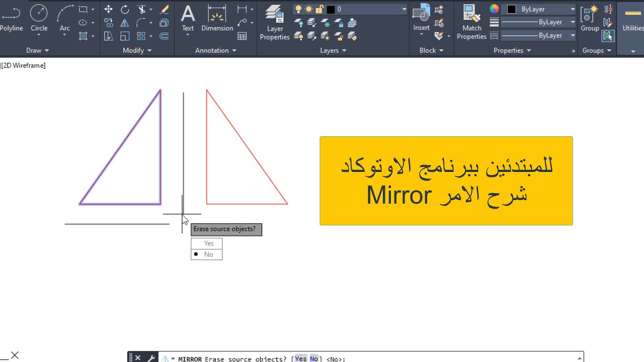Select the No radio option
Viewport: 644px width, 362px height.
click(x=207, y=254)
